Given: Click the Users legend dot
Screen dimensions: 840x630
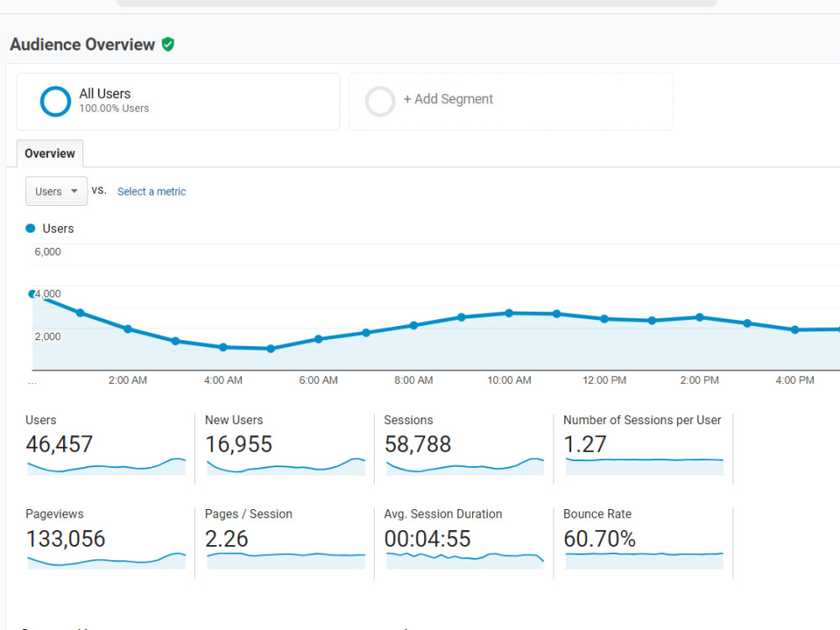Looking at the screenshot, I should (30, 228).
